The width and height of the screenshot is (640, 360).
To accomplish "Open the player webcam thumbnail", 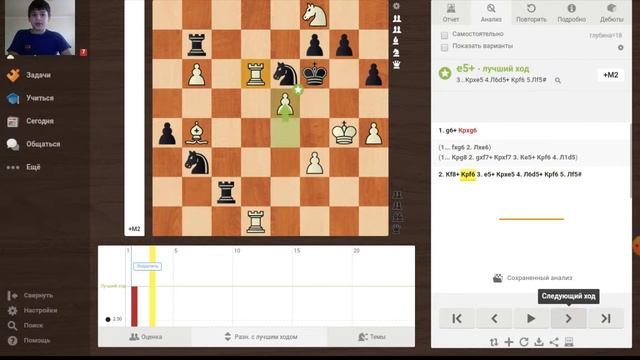I will [x=40, y=28].
